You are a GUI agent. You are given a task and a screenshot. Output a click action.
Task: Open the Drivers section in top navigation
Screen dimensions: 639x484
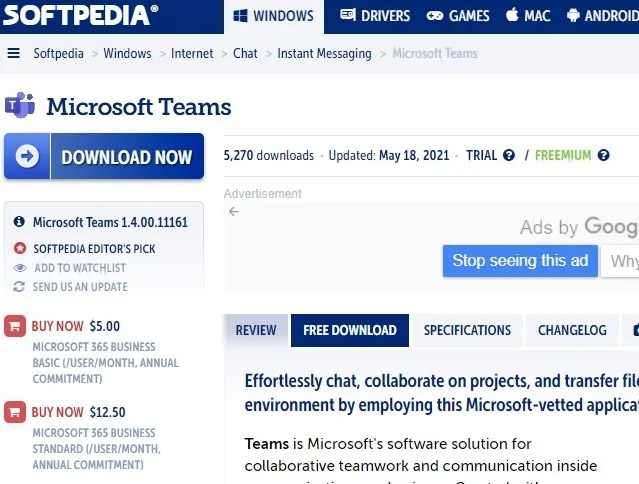[375, 16]
